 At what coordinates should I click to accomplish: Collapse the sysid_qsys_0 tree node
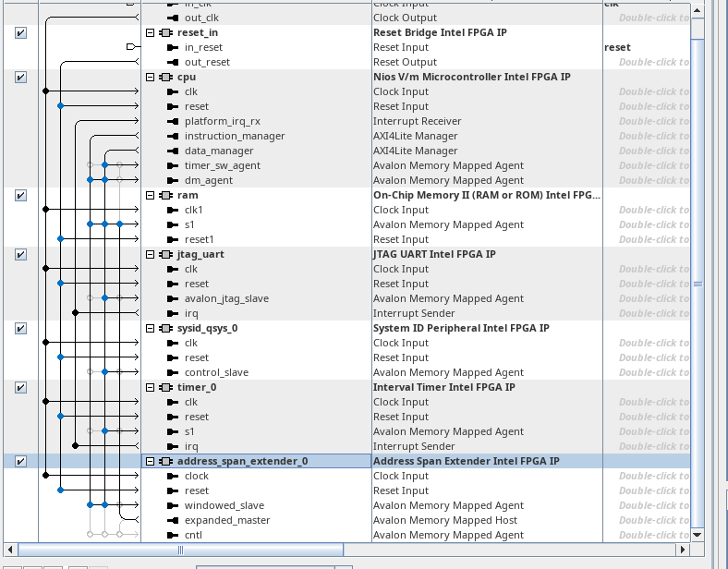click(x=150, y=329)
